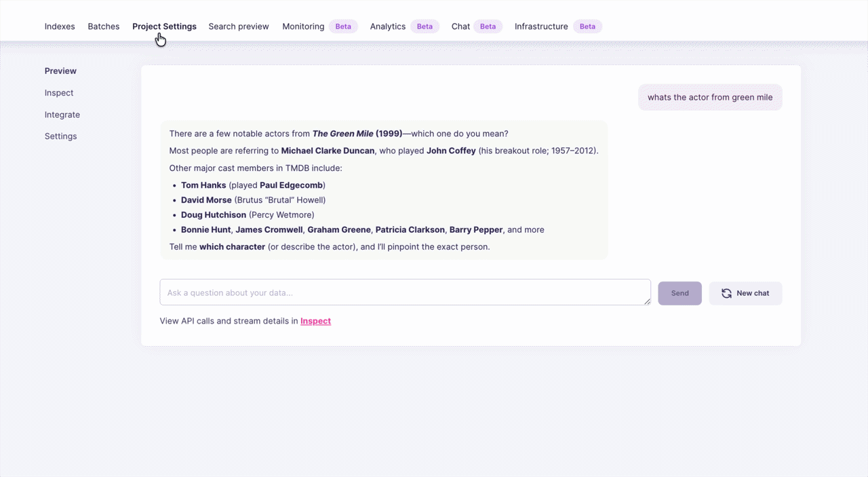Click the Beta badge next to Chat
868x477 pixels.
tap(488, 26)
